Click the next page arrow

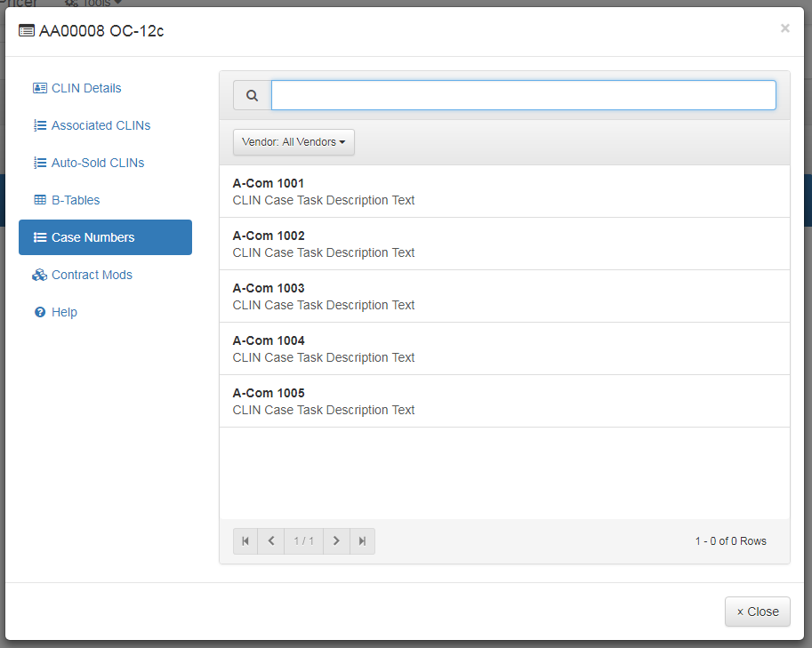[336, 540]
